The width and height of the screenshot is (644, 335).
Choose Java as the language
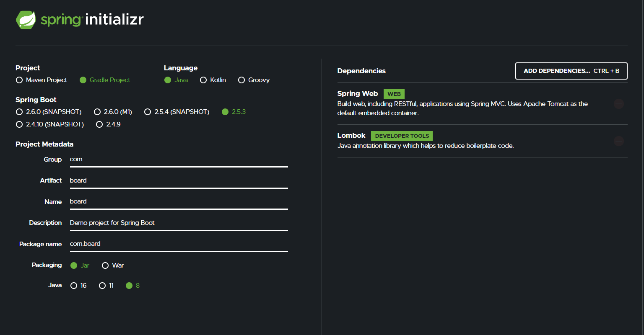coord(176,80)
